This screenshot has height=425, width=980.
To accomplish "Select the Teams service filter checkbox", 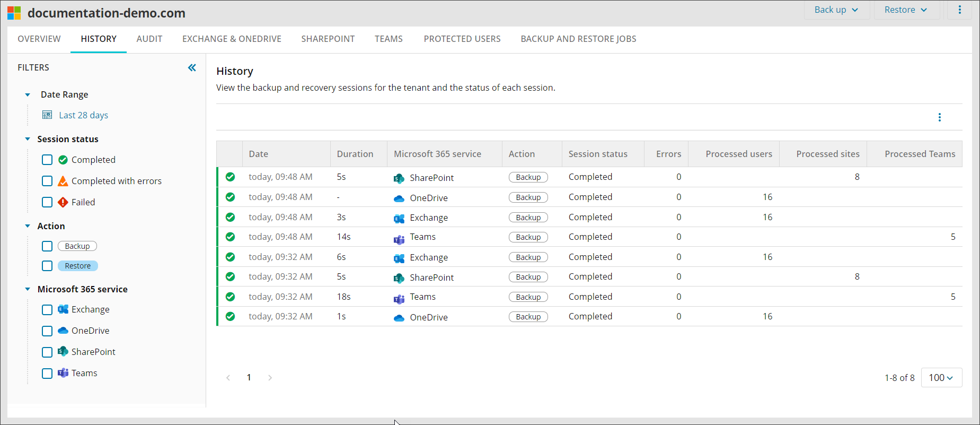I will click(47, 373).
